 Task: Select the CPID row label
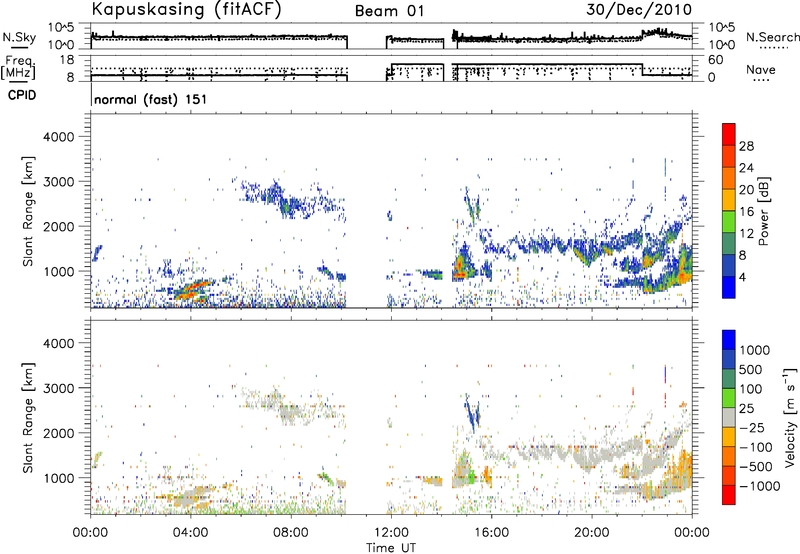(x=22, y=95)
